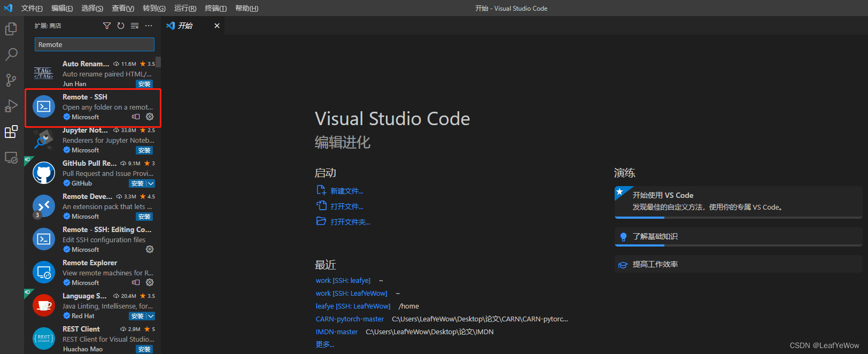Open recent CARN-pytorch-master folder
The image size is (868, 354).
tap(350, 319)
